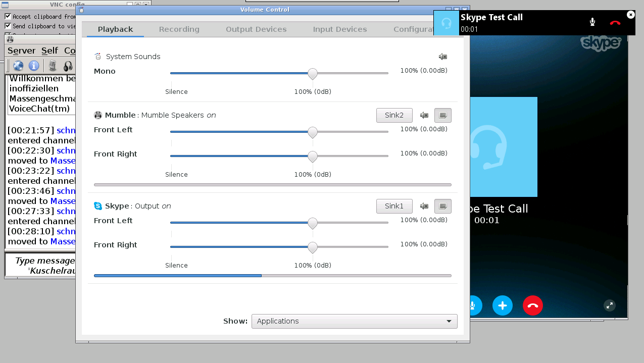Click the Mumble level meter bar

(273, 185)
